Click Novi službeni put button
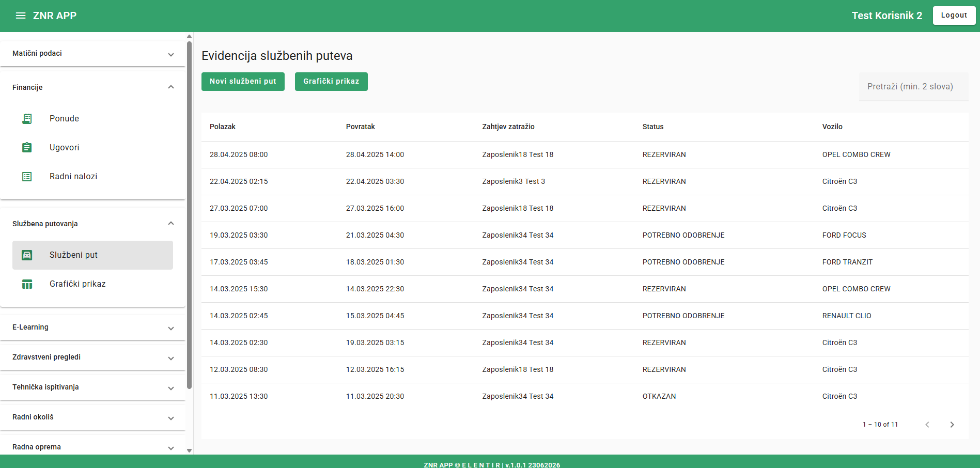 tap(243, 82)
